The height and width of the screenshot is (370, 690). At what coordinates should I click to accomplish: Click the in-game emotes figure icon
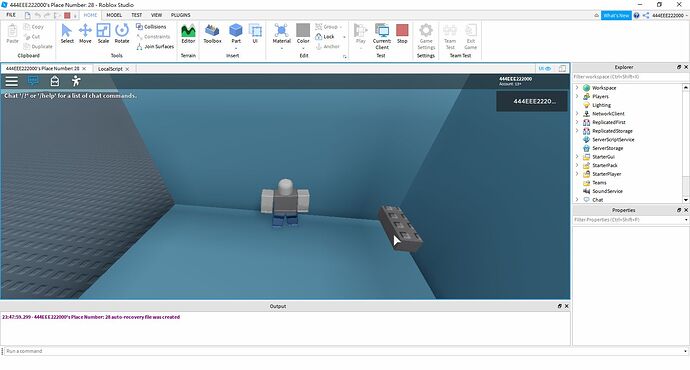pos(76,81)
